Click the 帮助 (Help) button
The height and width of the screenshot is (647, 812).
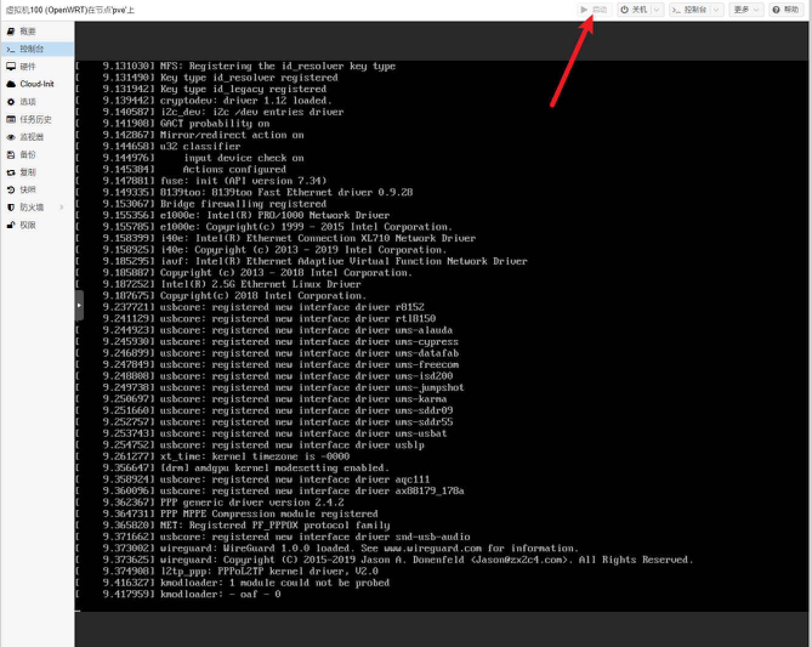[x=786, y=9]
